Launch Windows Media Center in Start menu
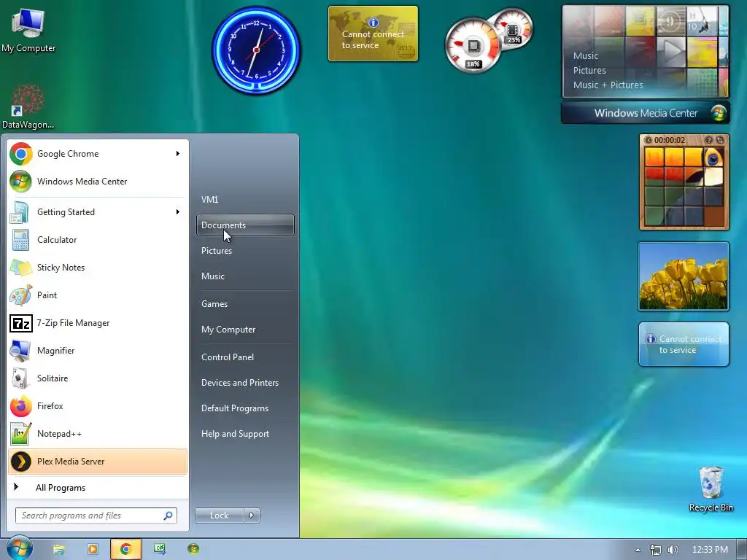Viewport: 747px width, 560px height. (x=98, y=182)
